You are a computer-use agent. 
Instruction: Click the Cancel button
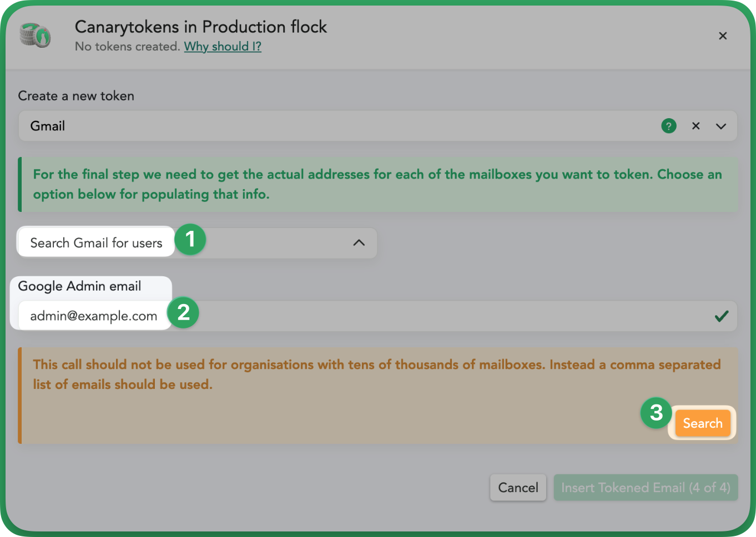[518, 488]
